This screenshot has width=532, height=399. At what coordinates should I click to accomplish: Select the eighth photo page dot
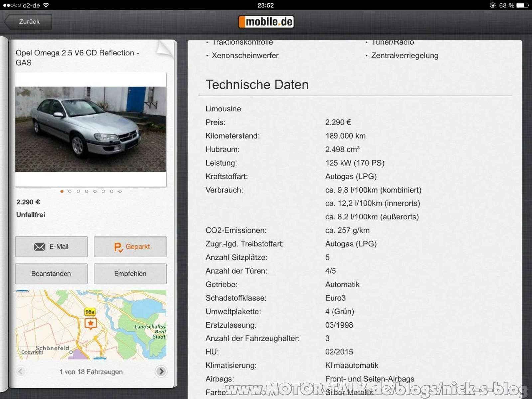120,191
